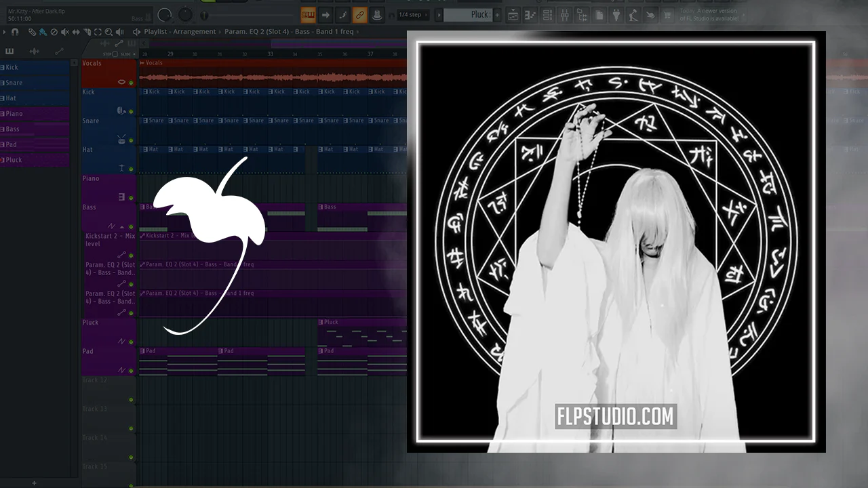
Task: Select the Hat pattern in the picker
Action: coord(35,98)
